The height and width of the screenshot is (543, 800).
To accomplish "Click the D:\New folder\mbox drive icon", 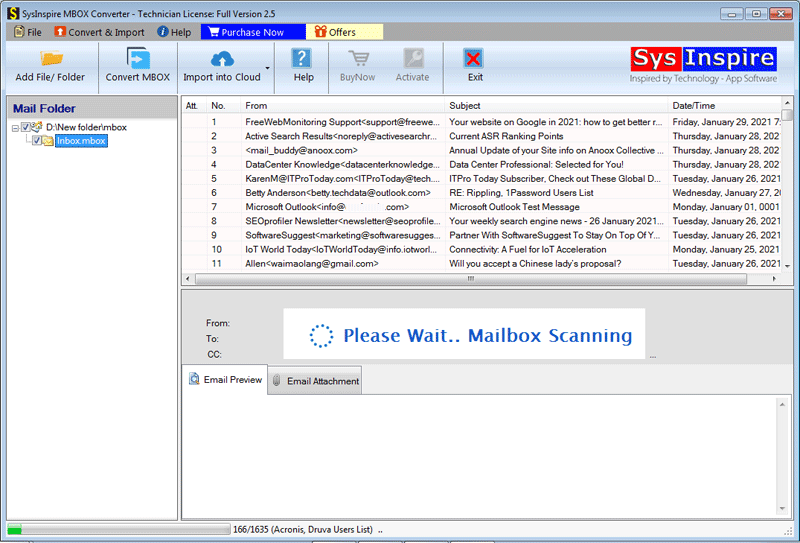I will pyautogui.click(x=37, y=127).
